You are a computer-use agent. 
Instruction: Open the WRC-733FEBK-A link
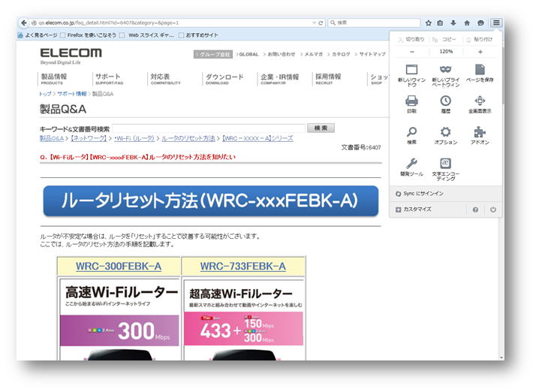(x=243, y=266)
